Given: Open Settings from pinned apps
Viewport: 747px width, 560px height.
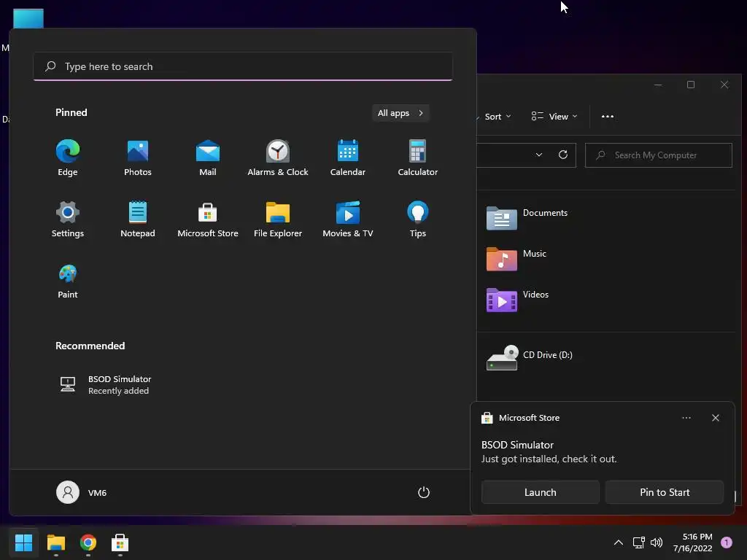Looking at the screenshot, I should (x=68, y=219).
